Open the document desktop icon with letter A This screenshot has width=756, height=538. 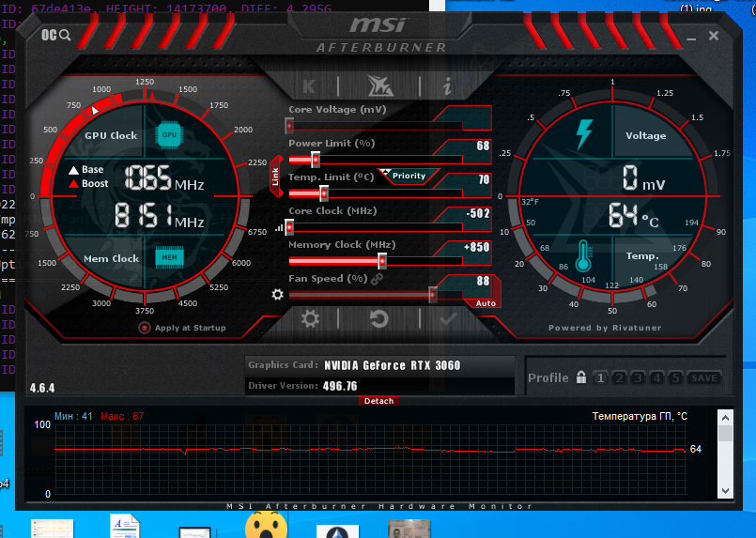125,526
